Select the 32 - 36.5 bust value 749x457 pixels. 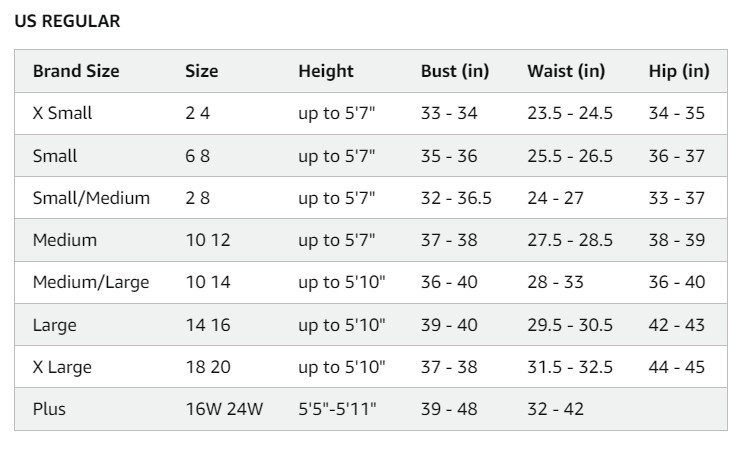(456, 198)
